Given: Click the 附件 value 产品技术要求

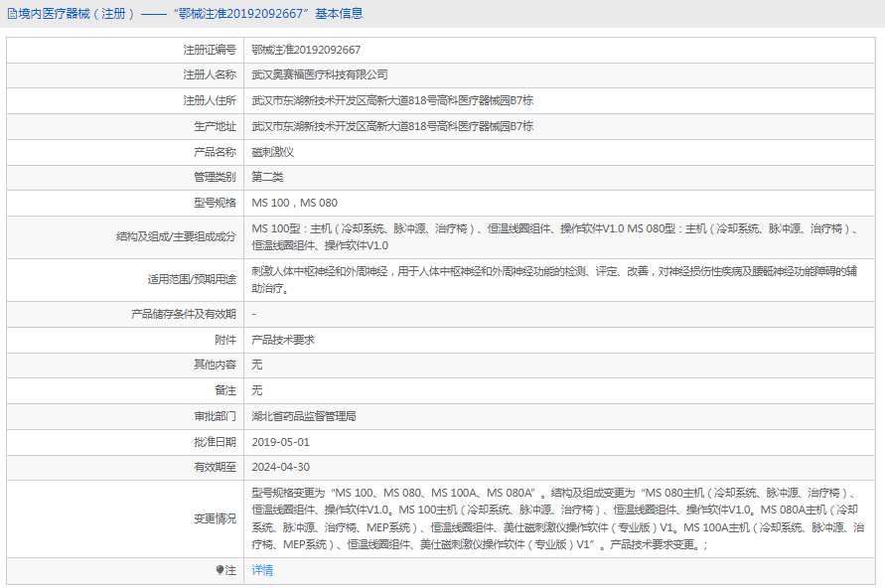Looking at the screenshot, I should (283, 340).
